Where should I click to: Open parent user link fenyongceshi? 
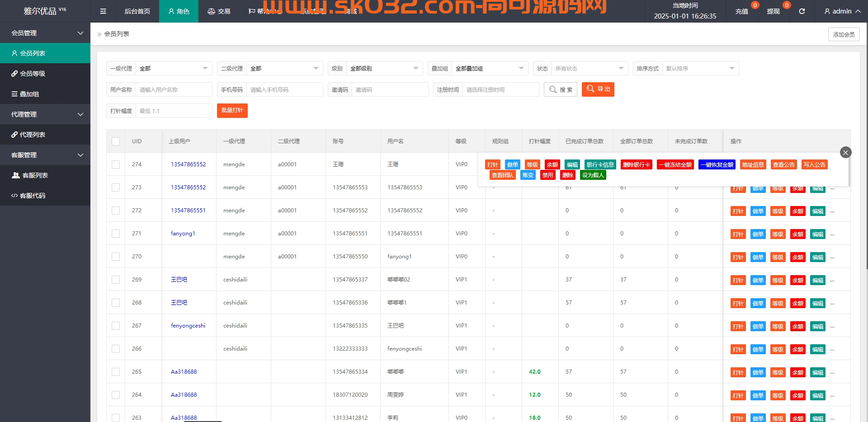pyautogui.click(x=188, y=326)
